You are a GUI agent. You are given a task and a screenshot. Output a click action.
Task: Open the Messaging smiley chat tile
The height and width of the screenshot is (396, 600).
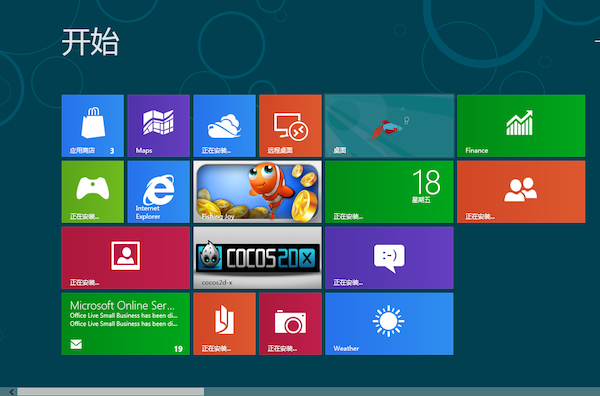click(x=389, y=258)
